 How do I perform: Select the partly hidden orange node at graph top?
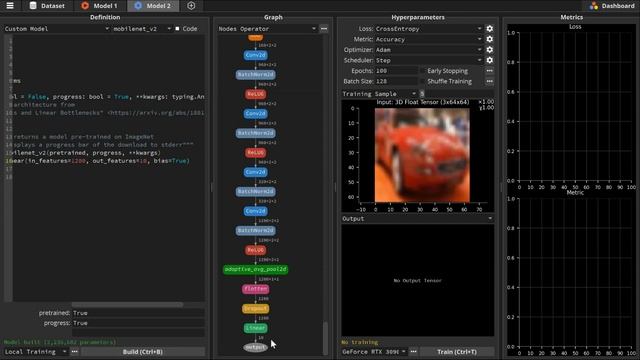pos(256,37)
